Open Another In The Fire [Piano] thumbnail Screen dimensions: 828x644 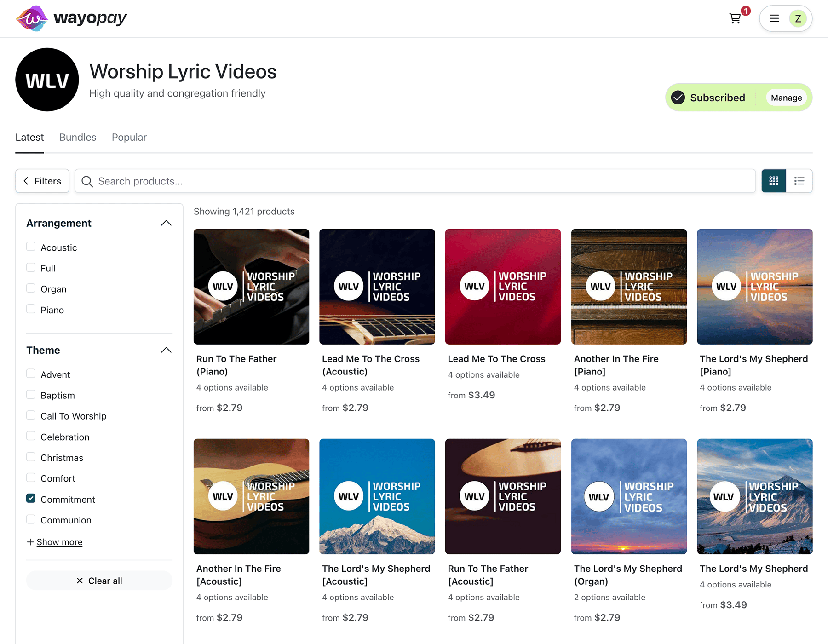[629, 287]
